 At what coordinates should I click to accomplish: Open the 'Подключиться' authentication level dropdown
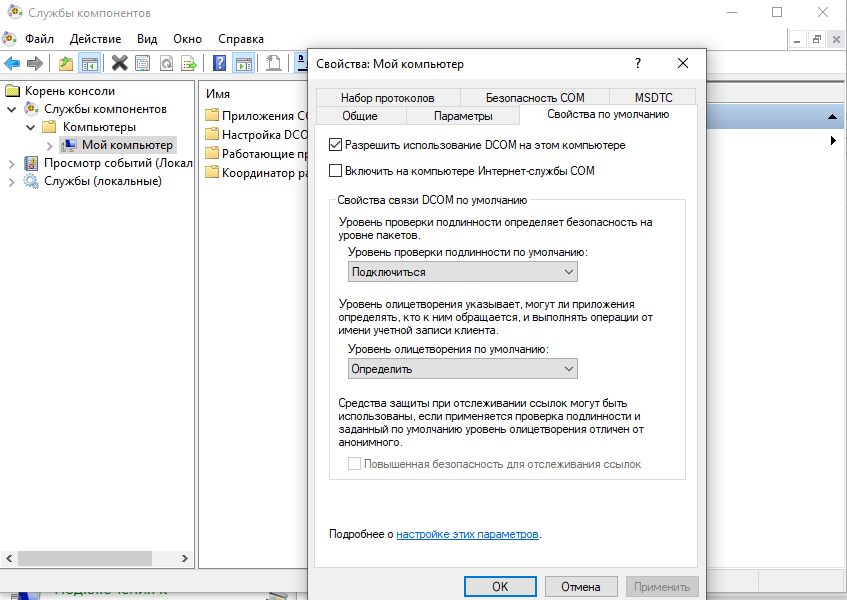[x=463, y=272]
